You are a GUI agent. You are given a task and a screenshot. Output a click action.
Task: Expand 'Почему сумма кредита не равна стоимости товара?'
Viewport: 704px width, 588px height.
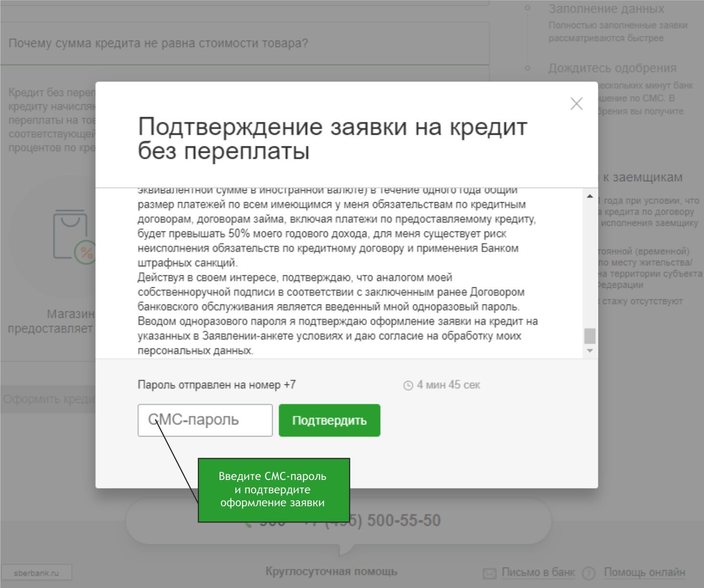244,43
